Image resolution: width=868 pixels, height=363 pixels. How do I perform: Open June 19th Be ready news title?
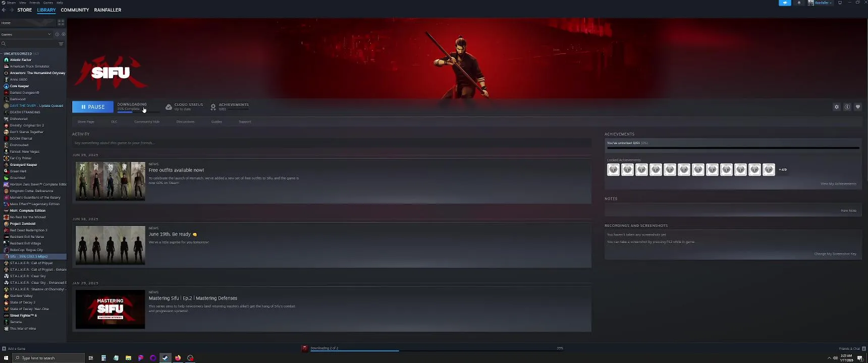tap(173, 234)
